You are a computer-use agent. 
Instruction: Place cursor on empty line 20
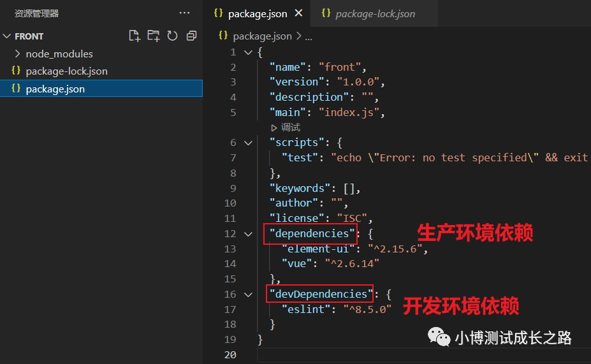[383, 354]
